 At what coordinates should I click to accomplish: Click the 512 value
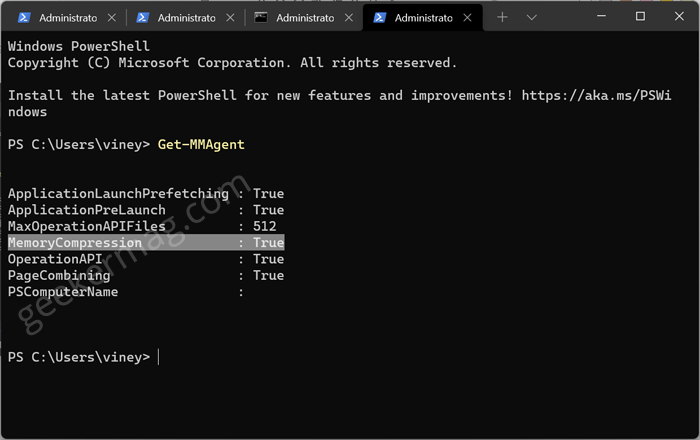click(x=265, y=226)
